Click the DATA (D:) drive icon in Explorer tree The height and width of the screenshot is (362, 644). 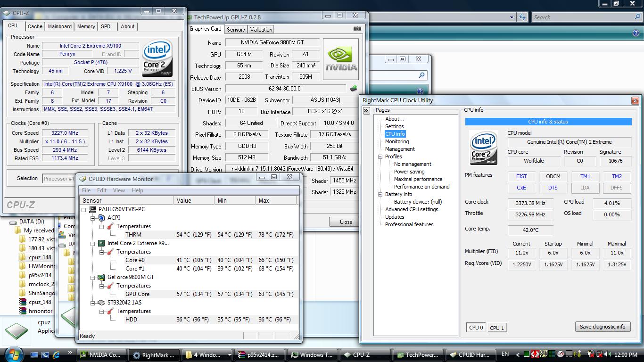(14, 222)
